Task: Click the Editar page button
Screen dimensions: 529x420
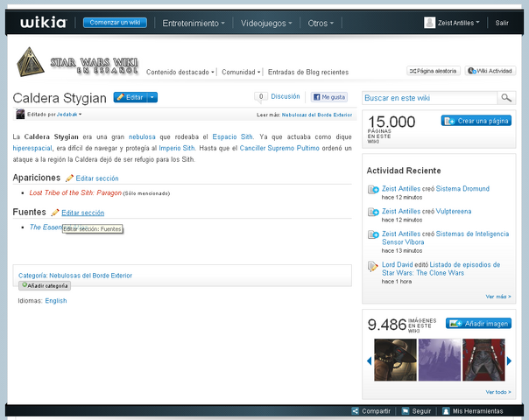Action: pos(130,97)
